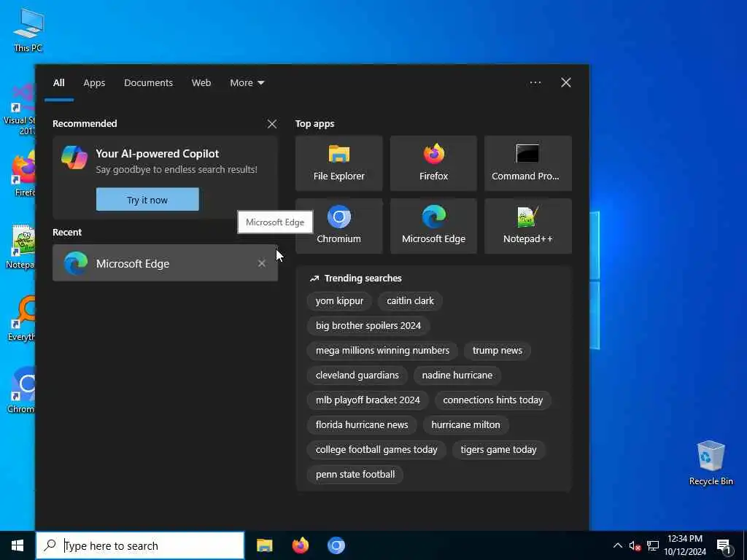Click the Visual Studio desktop shortcut
747x560 pixels.
pos(19,109)
